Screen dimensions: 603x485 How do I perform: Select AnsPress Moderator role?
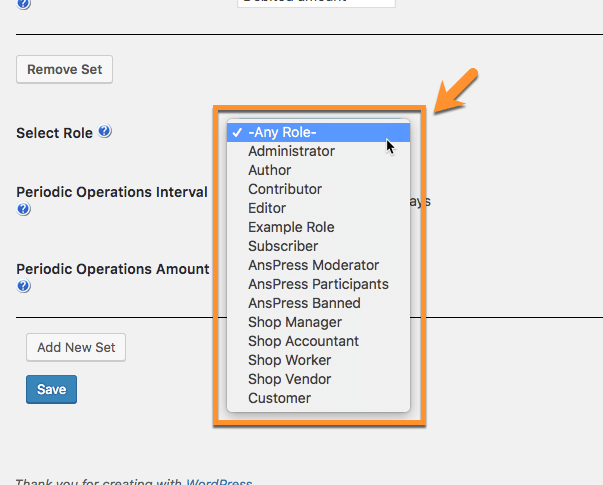point(313,265)
